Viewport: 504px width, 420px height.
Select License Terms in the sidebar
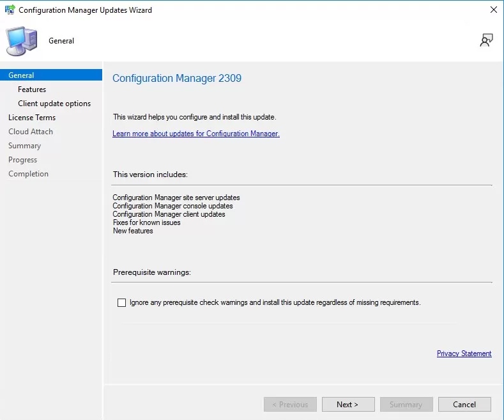[x=32, y=118]
